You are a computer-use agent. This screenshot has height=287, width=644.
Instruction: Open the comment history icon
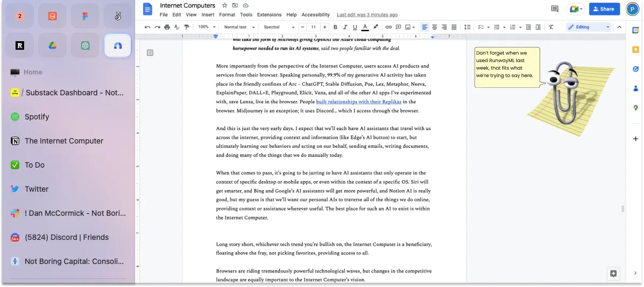point(554,9)
